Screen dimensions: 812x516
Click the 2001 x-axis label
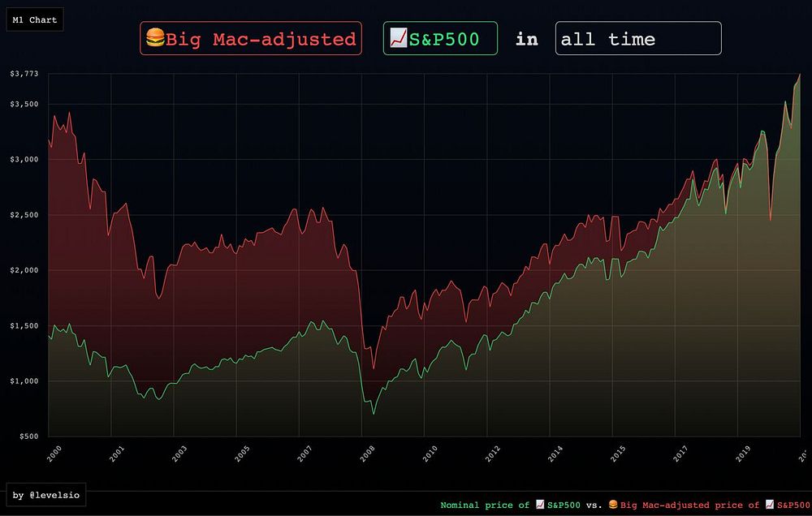(x=117, y=454)
